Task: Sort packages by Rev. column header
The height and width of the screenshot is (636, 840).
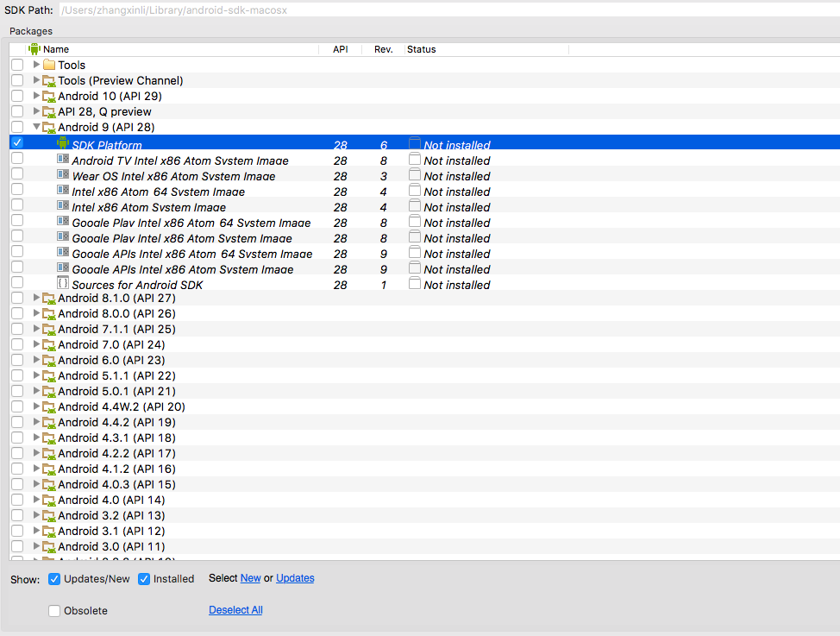Action: point(384,49)
